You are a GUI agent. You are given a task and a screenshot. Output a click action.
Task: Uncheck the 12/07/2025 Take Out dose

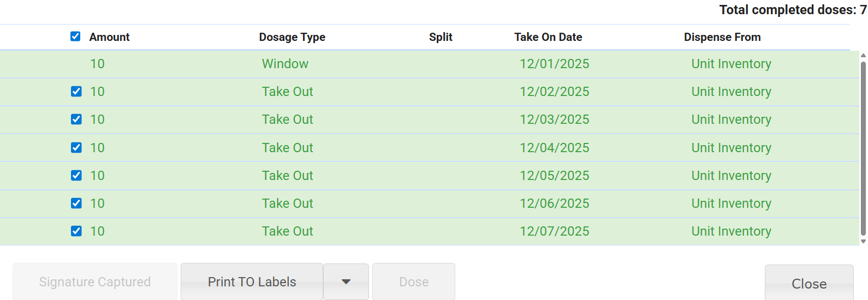pos(76,231)
